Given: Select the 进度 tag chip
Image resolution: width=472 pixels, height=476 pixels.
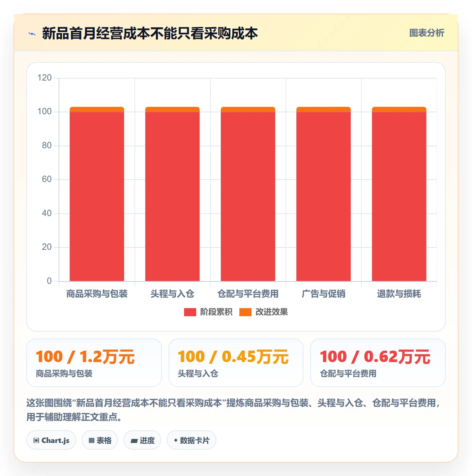Looking at the screenshot, I should click(142, 440).
